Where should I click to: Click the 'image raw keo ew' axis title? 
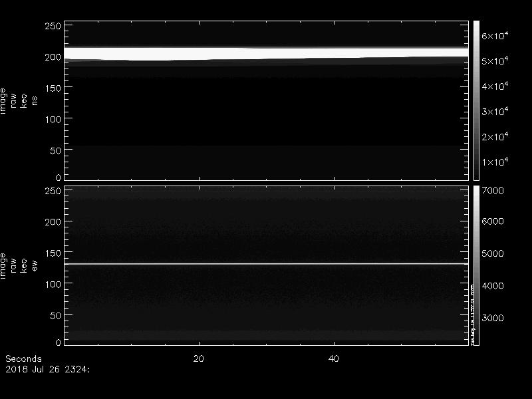pos(19,265)
